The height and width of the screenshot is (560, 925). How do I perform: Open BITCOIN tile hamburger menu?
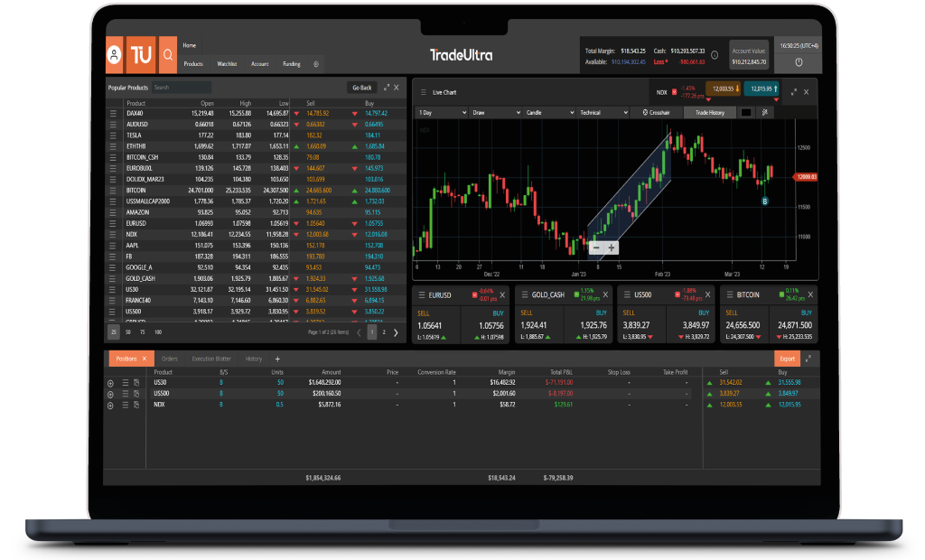pos(730,295)
